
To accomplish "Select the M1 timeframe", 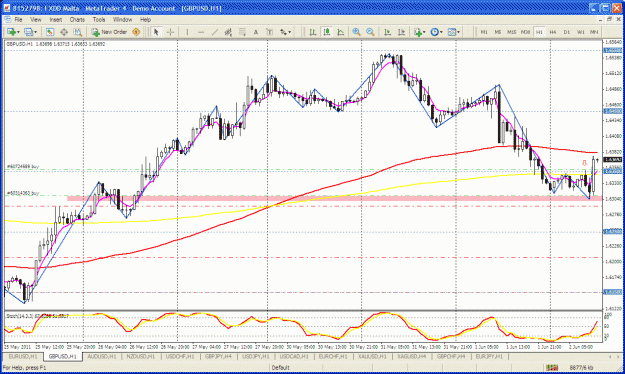I will (x=484, y=32).
